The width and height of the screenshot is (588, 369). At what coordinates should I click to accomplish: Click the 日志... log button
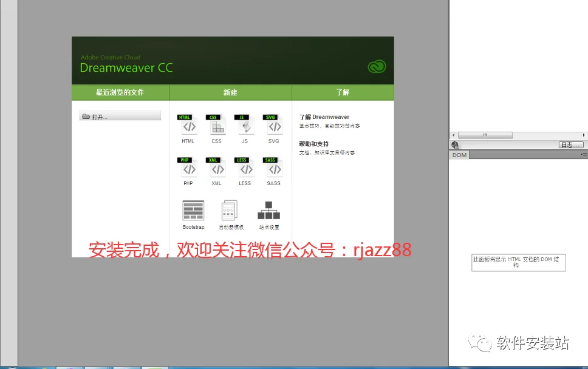pos(571,145)
